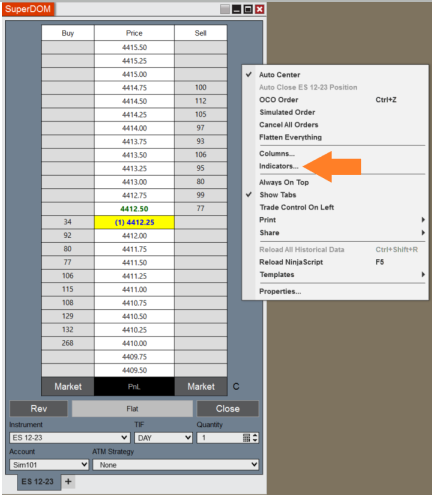Expand the Print submenu

tap(335, 220)
